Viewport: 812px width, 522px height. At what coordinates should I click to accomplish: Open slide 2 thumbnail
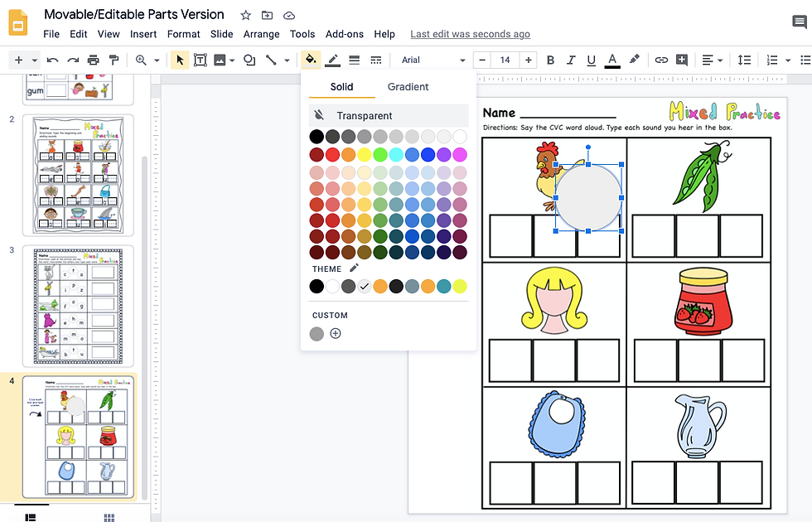click(78, 175)
